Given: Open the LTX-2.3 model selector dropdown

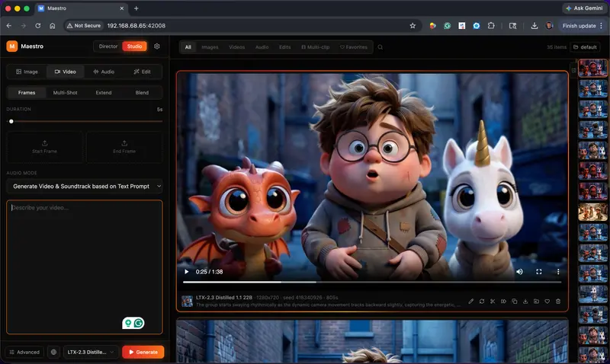Looking at the screenshot, I should point(90,352).
